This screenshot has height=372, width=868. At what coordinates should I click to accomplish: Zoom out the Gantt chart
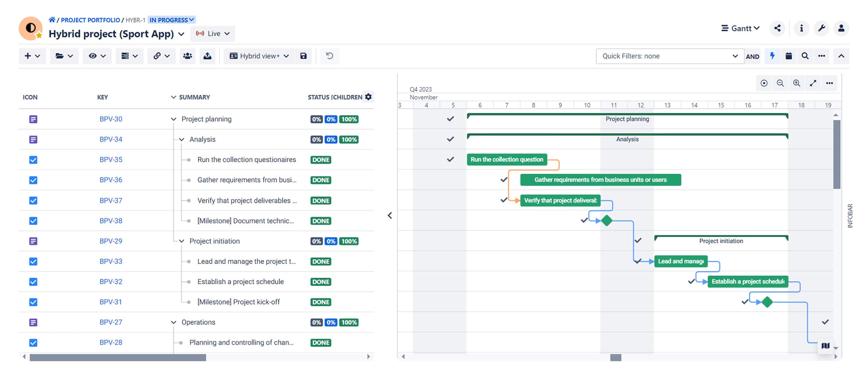coord(780,83)
